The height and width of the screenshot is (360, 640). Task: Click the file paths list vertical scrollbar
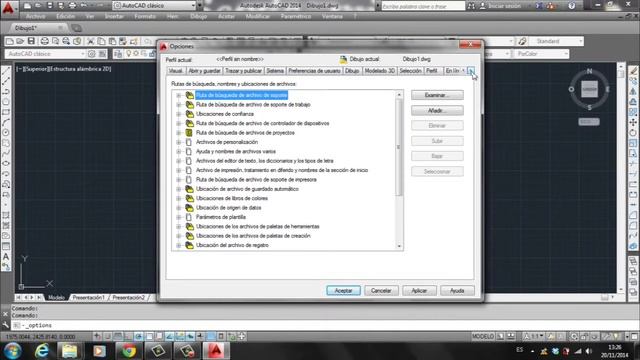point(399,170)
